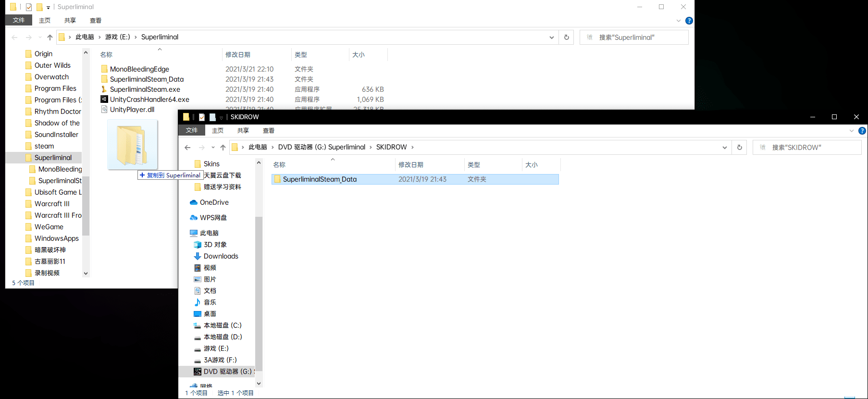Select Overwatch folder in the tree

[x=47, y=77]
